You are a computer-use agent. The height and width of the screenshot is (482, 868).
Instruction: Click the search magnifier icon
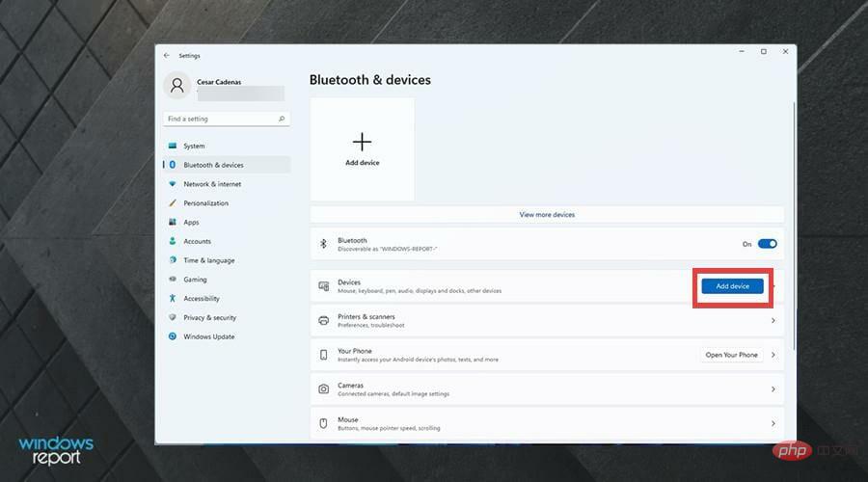coord(282,120)
